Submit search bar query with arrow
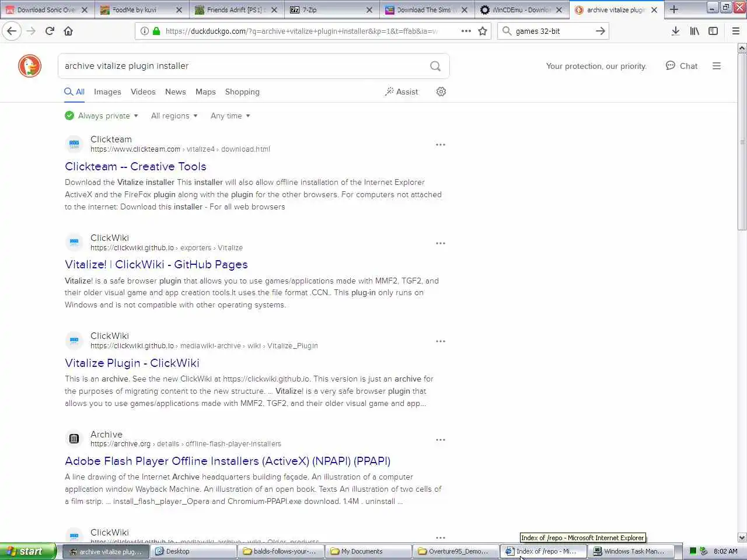 [x=600, y=31]
